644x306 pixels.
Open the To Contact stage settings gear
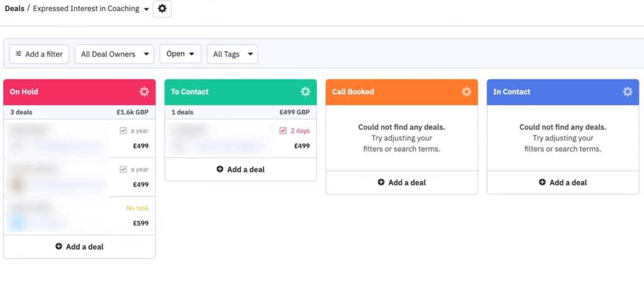[x=305, y=92]
